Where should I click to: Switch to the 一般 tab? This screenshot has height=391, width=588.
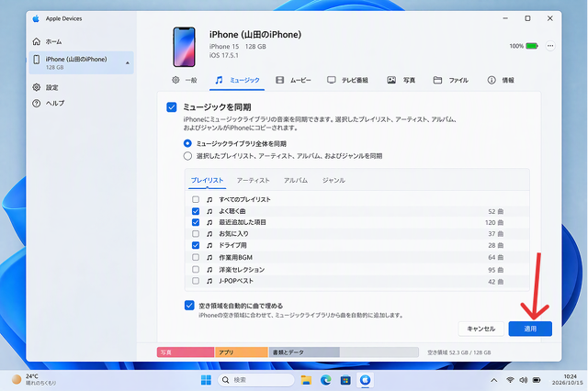(185, 80)
